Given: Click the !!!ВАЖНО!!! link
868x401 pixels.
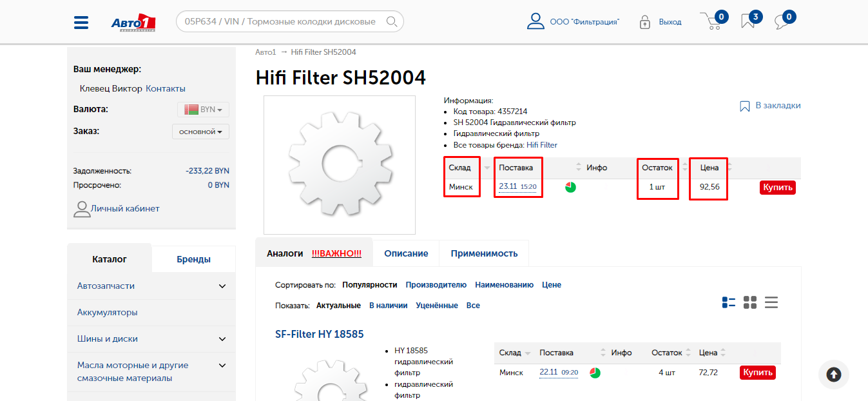Looking at the screenshot, I should pos(336,253).
